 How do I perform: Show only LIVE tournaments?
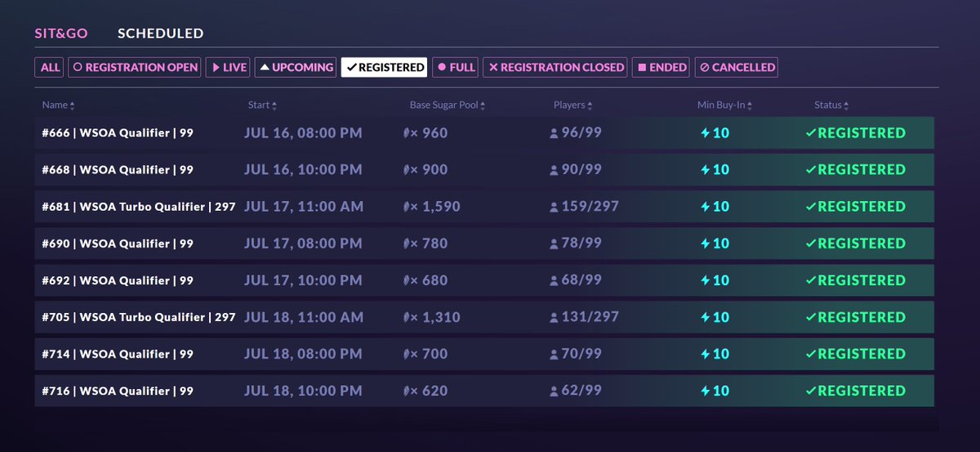pyautogui.click(x=228, y=67)
